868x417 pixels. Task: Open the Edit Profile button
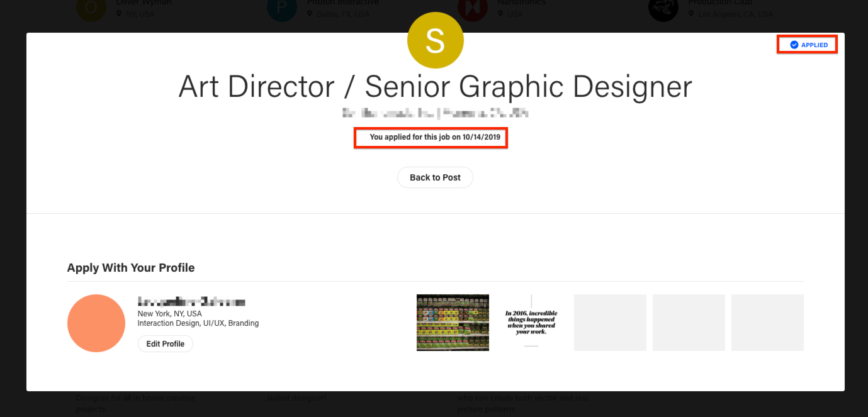166,344
